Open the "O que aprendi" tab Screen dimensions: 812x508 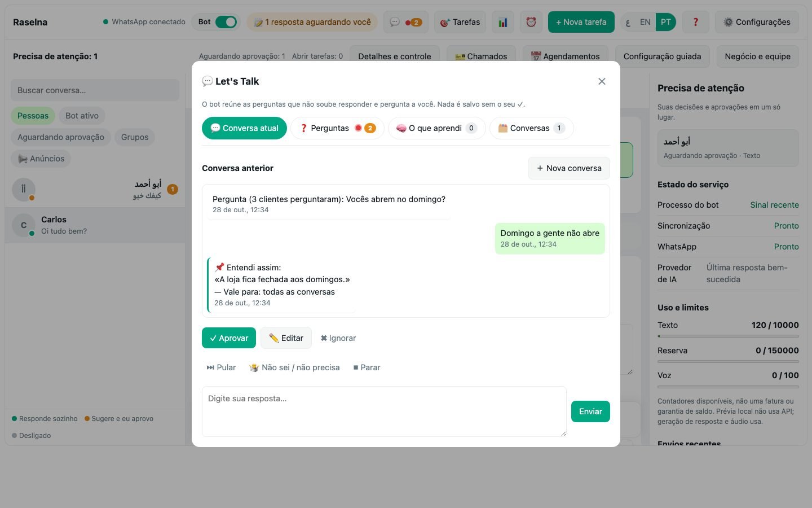pyautogui.click(x=437, y=128)
